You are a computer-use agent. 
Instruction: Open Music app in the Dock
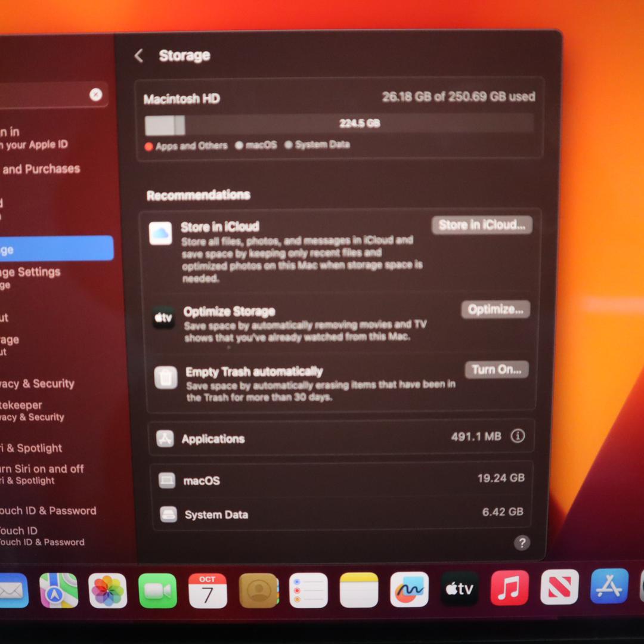coord(509,588)
